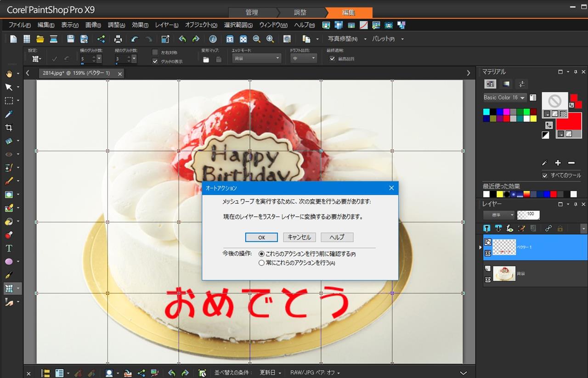Select the Dropper eyedropper tool
The height and width of the screenshot is (378, 588).
[9, 114]
